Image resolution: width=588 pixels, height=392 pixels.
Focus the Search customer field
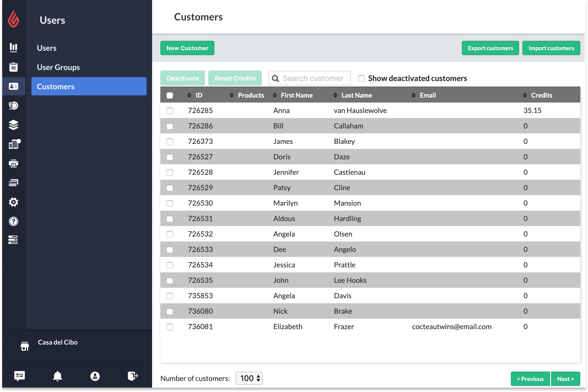(x=310, y=78)
